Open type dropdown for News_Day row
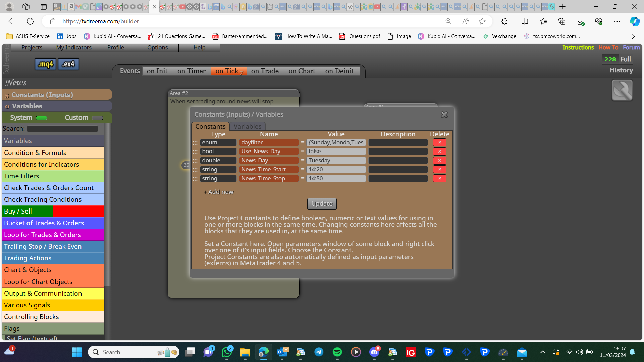 click(218, 161)
